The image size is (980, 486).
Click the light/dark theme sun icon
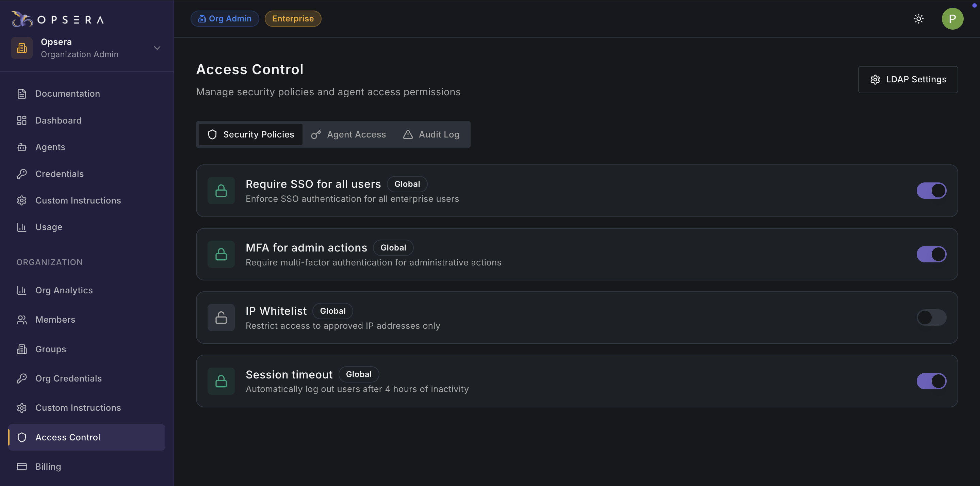918,19
